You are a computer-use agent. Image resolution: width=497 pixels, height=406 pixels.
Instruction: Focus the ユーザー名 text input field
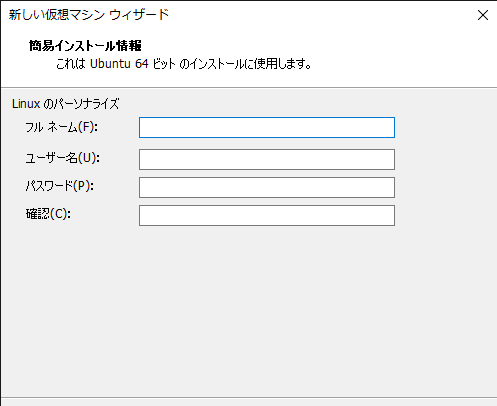pyautogui.click(x=267, y=159)
